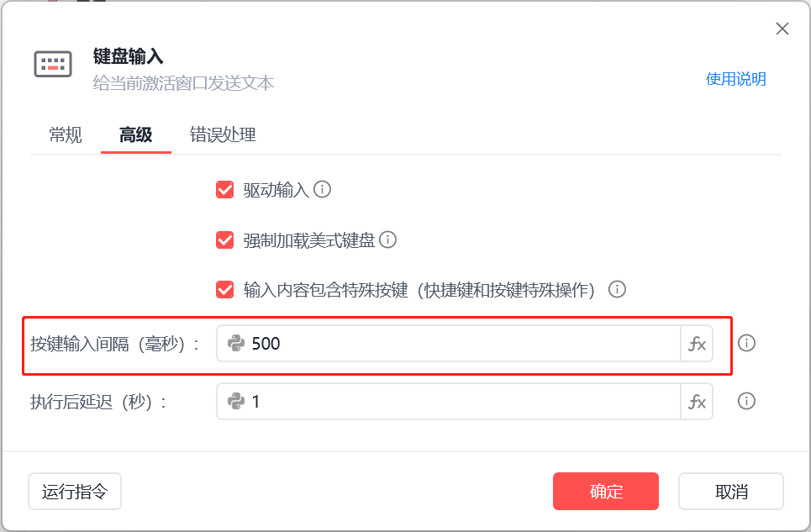Uncheck the 驱动输入 checkbox
Screen dimensions: 811x532
point(224,189)
